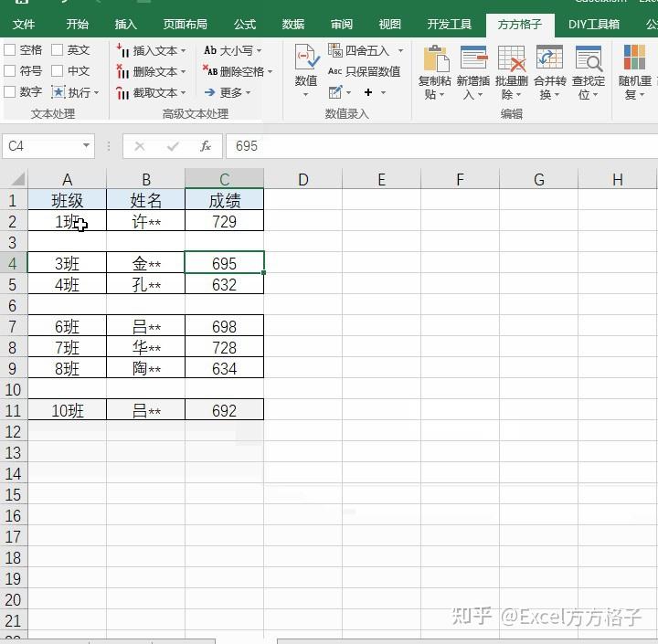This screenshot has width=658, height=644.
Task: Click the 截取文本 icon
Action: [122, 93]
